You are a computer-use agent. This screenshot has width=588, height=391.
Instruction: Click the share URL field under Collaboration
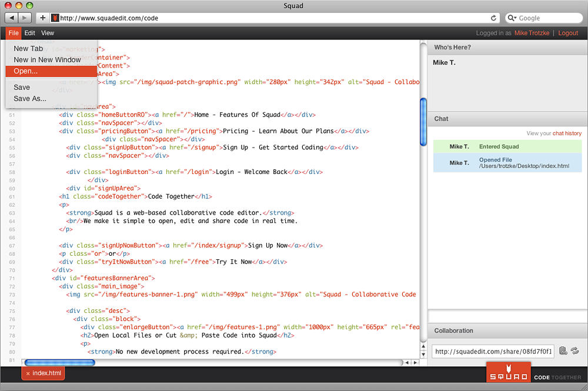click(x=493, y=351)
